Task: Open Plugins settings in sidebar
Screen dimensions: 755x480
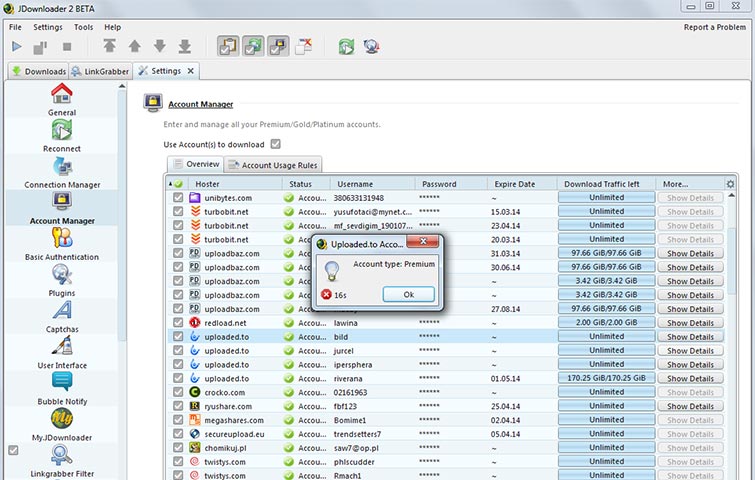Action: (62, 280)
